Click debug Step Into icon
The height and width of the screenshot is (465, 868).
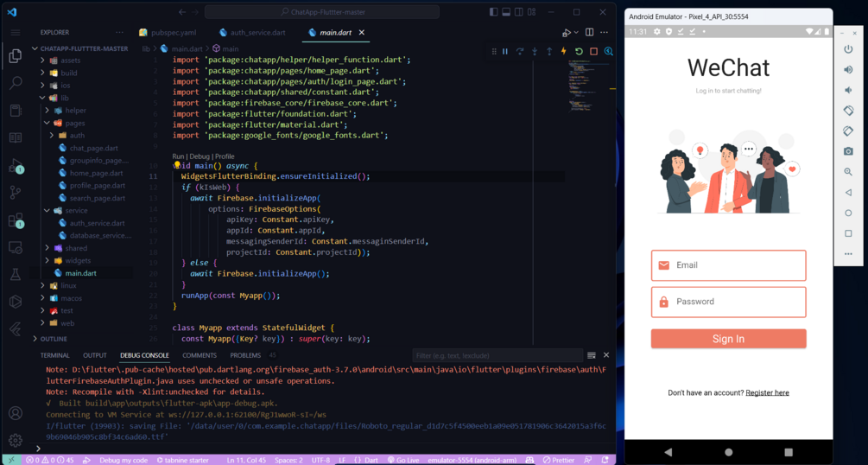click(x=535, y=51)
